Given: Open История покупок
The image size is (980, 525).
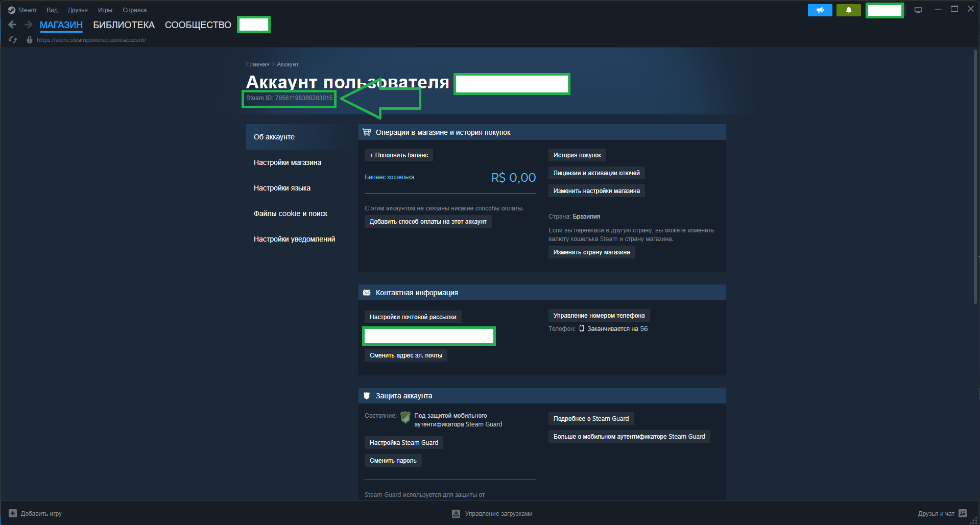Looking at the screenshot, I should tap(577, 155).
